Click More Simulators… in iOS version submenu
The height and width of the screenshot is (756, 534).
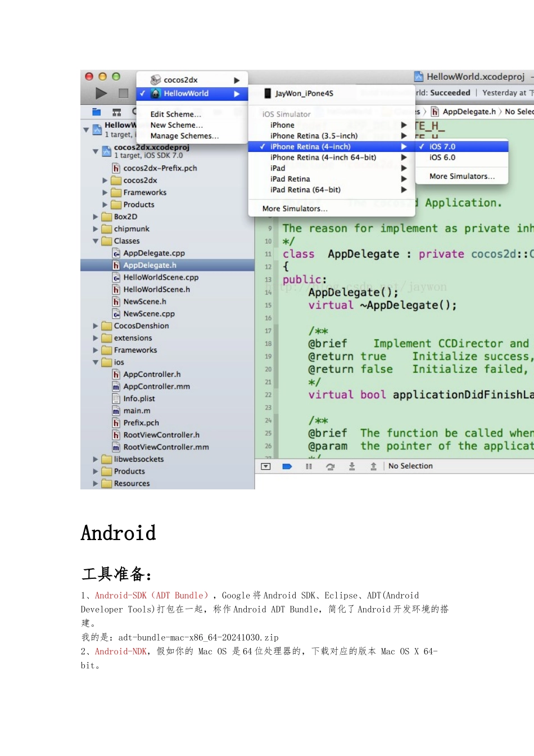click(x=462, y=176)
